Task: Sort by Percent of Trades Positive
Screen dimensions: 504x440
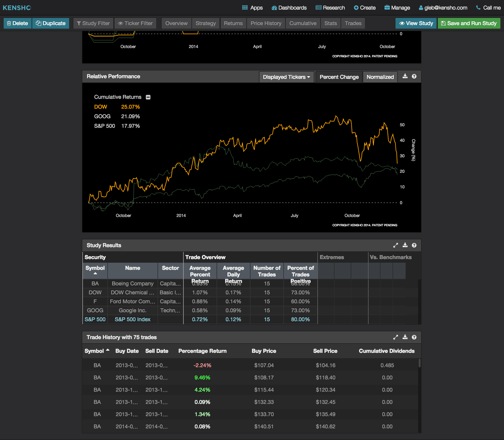Action: pos(301,271)
